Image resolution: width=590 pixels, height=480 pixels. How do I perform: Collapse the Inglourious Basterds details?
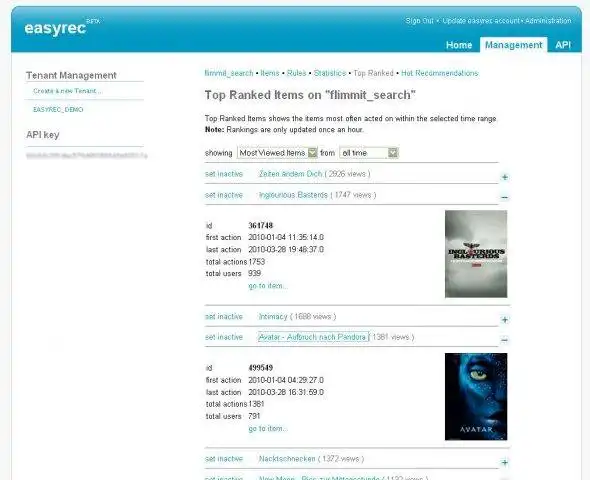pyautogui.click(x=505, y=197)
